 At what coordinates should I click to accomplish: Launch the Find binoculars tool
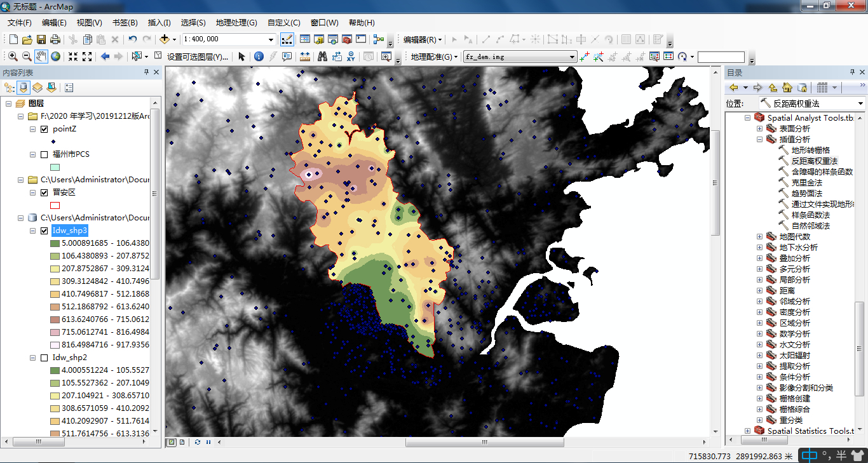tap(323, 56)
